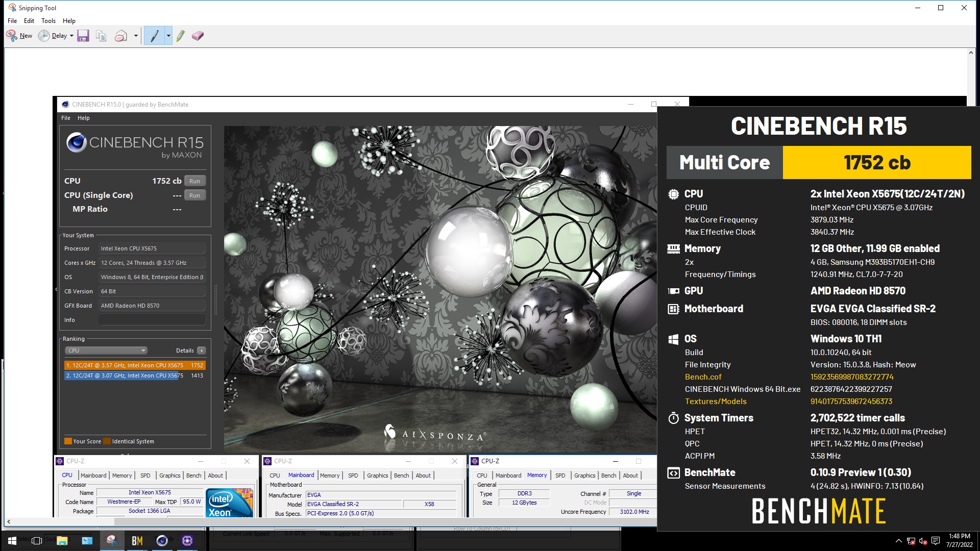Select the Pen tool
980x551 pixels.
point(155,36)
